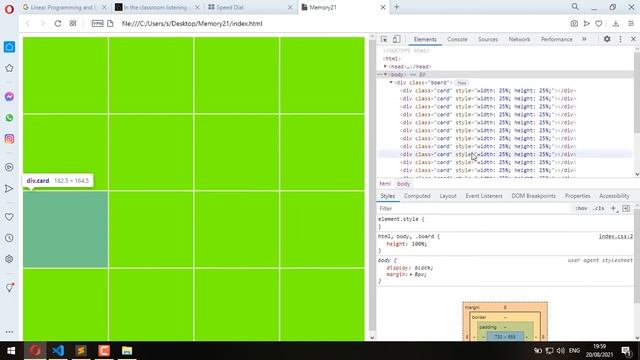Switch to the Console tab
This screenshot has height=360, width=640.
click(x=457, y=39)
